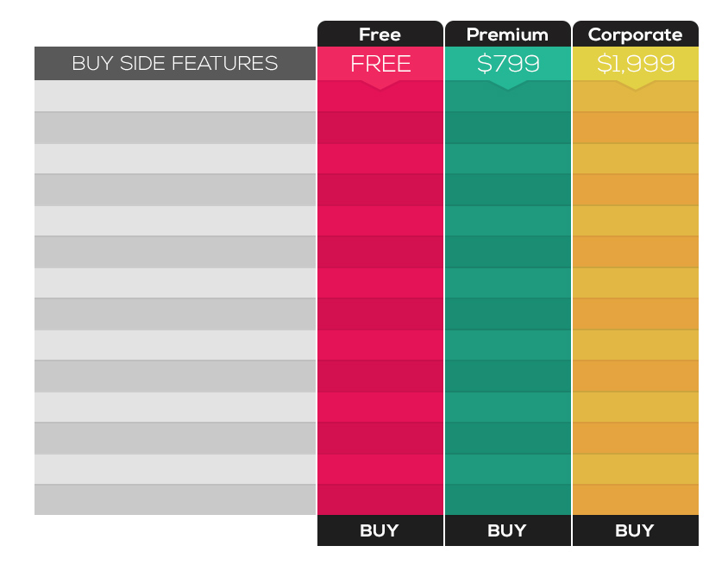Click the $799 price label
Viewport: 728px width, 571px height.
[x=507, y=63]
